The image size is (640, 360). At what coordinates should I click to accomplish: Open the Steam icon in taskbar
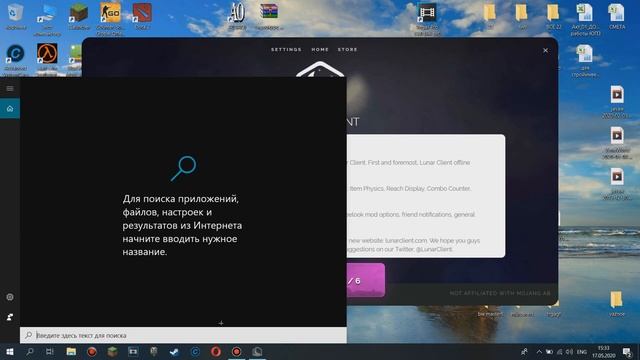coord(174,351)
